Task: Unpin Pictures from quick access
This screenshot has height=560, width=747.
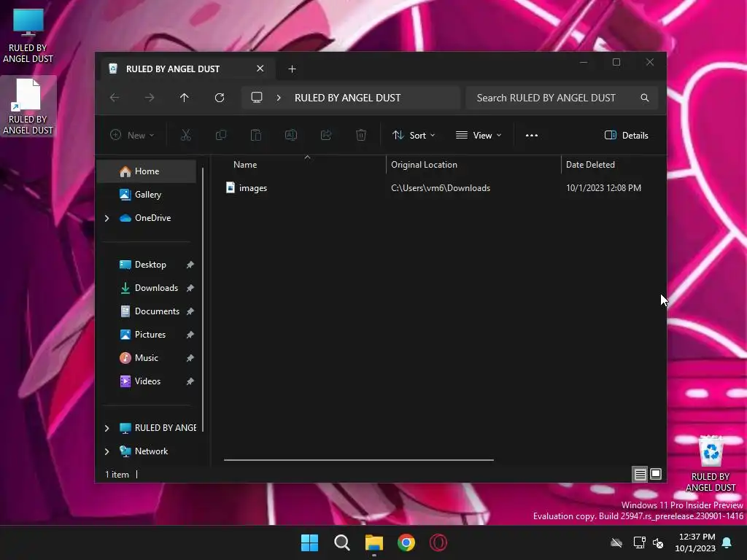Action: (x=190, y=334)
